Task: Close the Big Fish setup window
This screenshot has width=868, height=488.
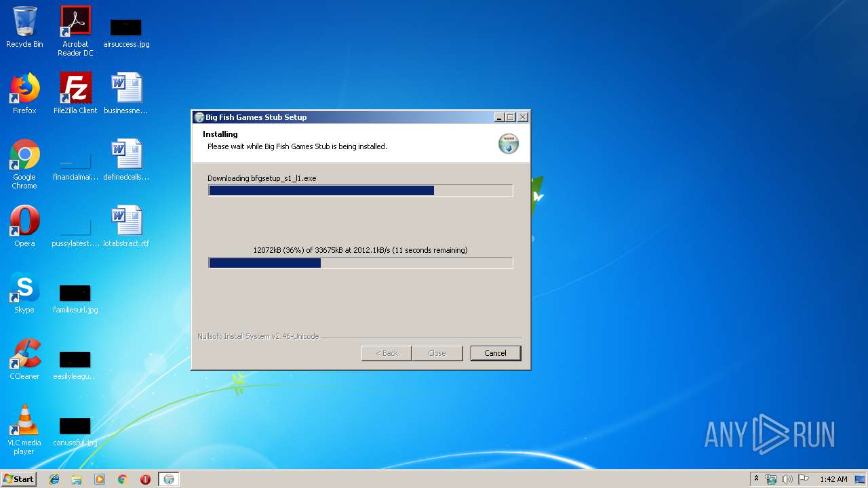Action: click(523, 117)
